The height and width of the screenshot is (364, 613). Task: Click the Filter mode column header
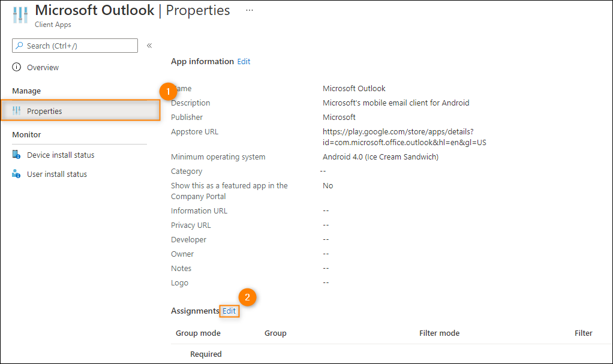[440, 333]
